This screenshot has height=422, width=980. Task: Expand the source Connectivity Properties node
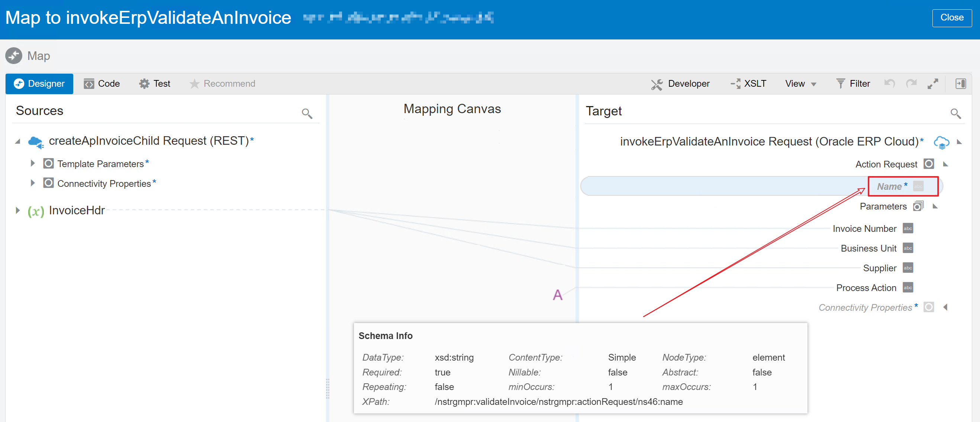point(33,183)
